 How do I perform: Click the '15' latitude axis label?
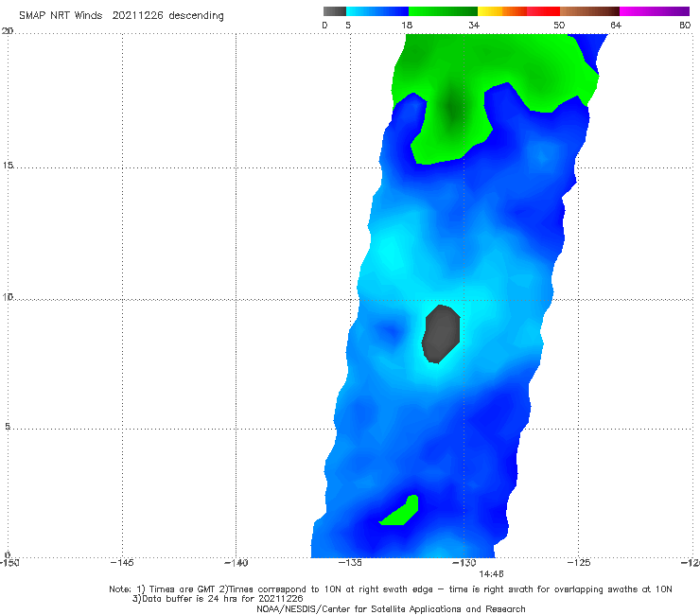click(8, 166)
